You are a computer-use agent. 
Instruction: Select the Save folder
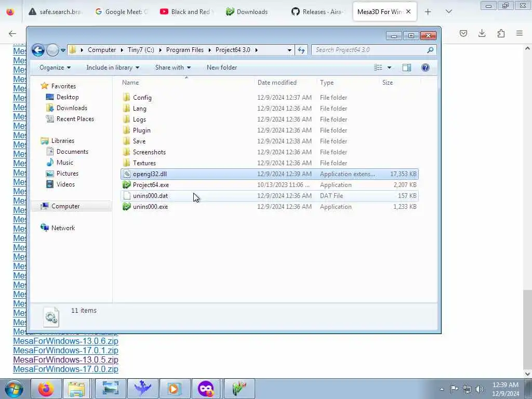coord(270,141)
